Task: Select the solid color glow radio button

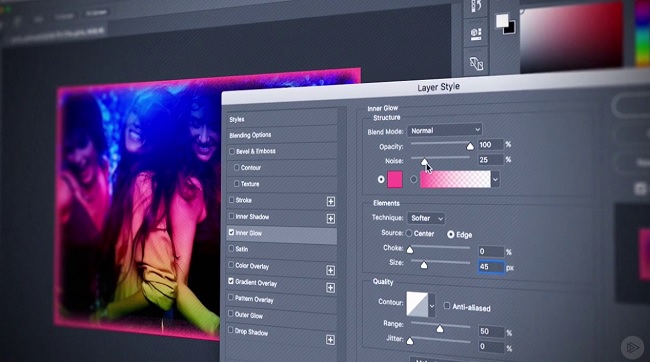Action: tap(381, 180)
